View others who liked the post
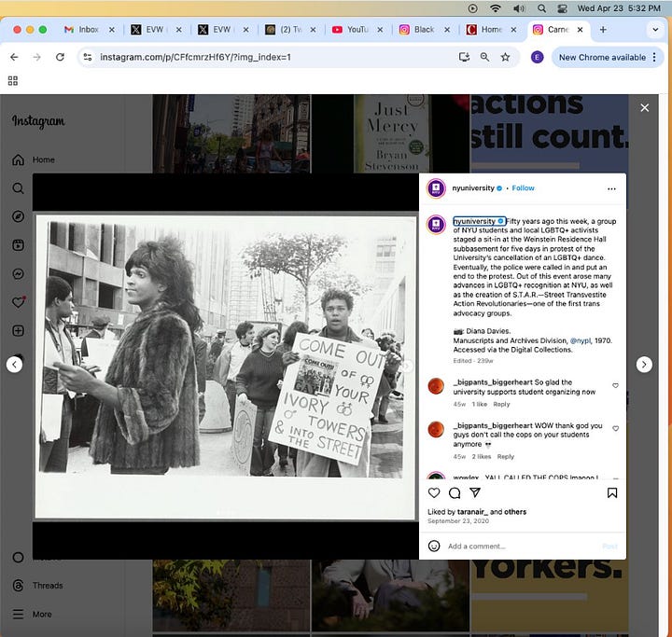The image size is (672, 637). 515,511
